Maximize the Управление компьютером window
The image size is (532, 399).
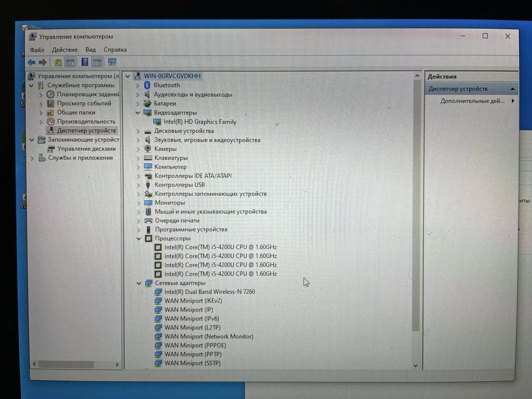pyautogui.click(x=485, y=36)
